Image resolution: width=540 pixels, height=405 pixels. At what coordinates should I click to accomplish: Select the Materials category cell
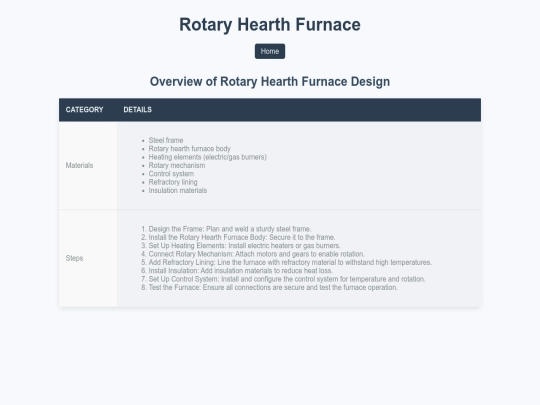click(88, 166)
